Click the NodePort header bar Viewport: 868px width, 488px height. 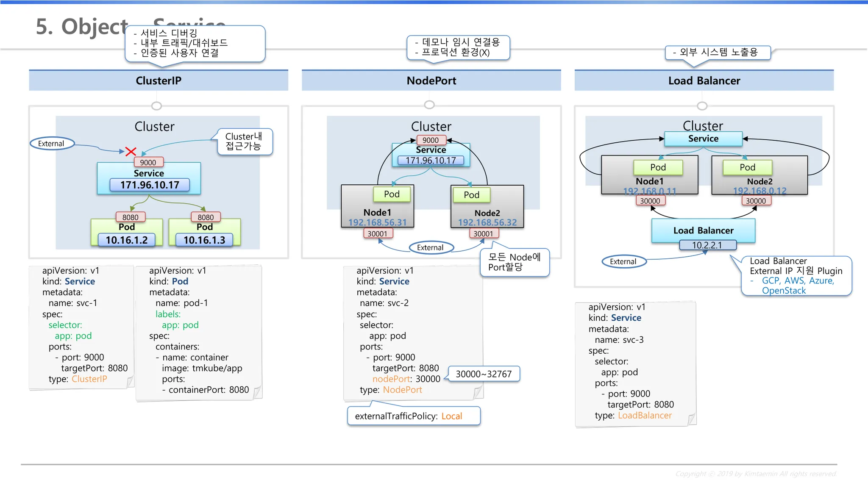click(431, 80)
